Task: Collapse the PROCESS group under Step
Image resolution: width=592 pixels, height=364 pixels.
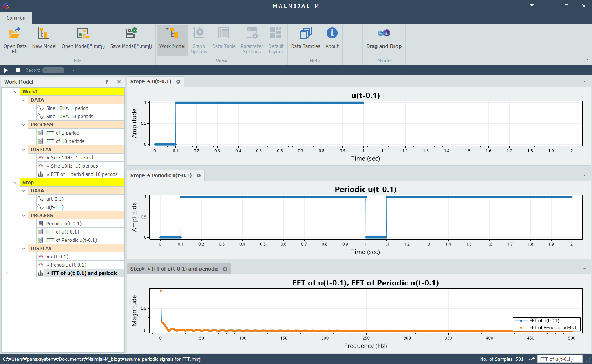Action: pyautogui.click(x=24, y=216)
